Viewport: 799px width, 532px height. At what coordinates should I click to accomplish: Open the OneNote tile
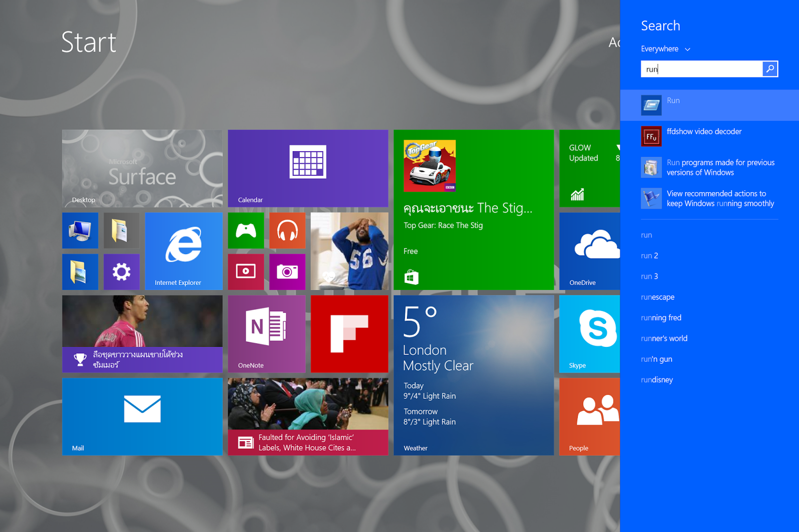pos(267,334)
